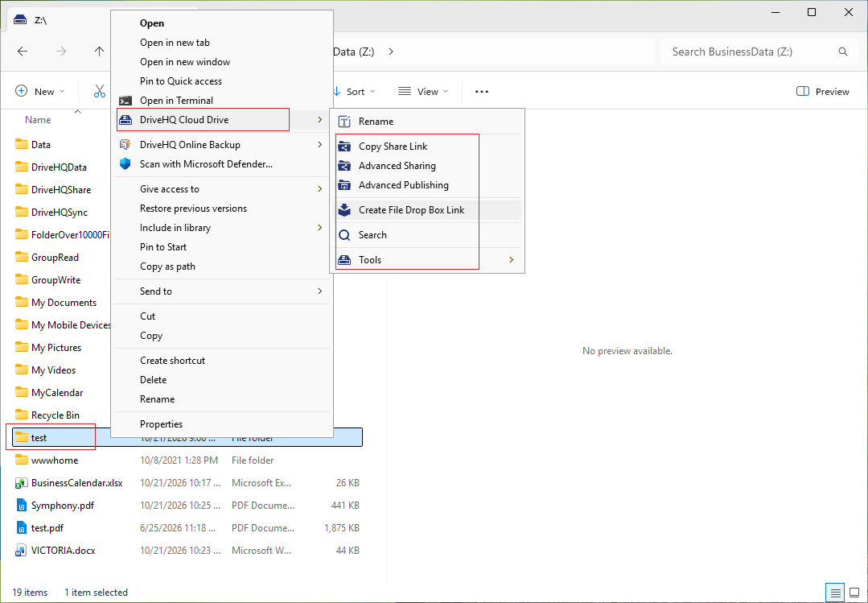Click the Tools drive icon in submenu
Image resolution: width=868 pixels, height=603 pixels.
[x=344, y=260]
